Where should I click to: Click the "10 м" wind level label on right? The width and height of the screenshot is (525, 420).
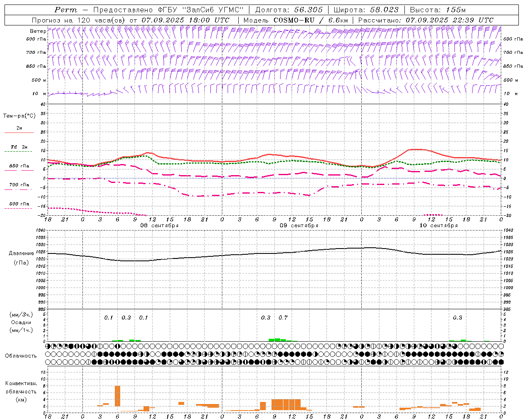(x=510, y=94)
